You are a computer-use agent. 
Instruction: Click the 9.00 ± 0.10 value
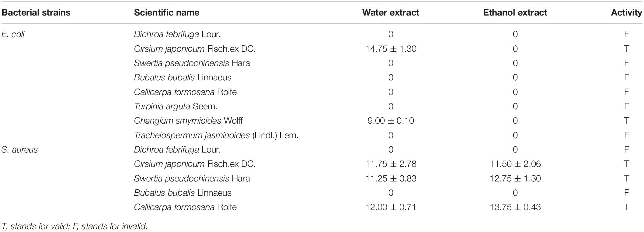click(x=391, y=121)
